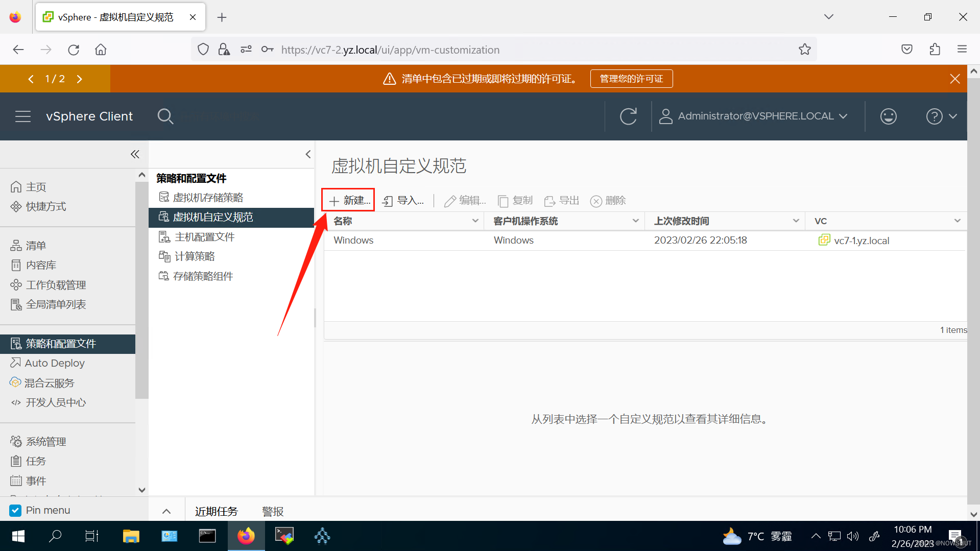Click the 2023/02/26 22:05:18 modified time cell
980x551 pixels.
coord(700,240)
